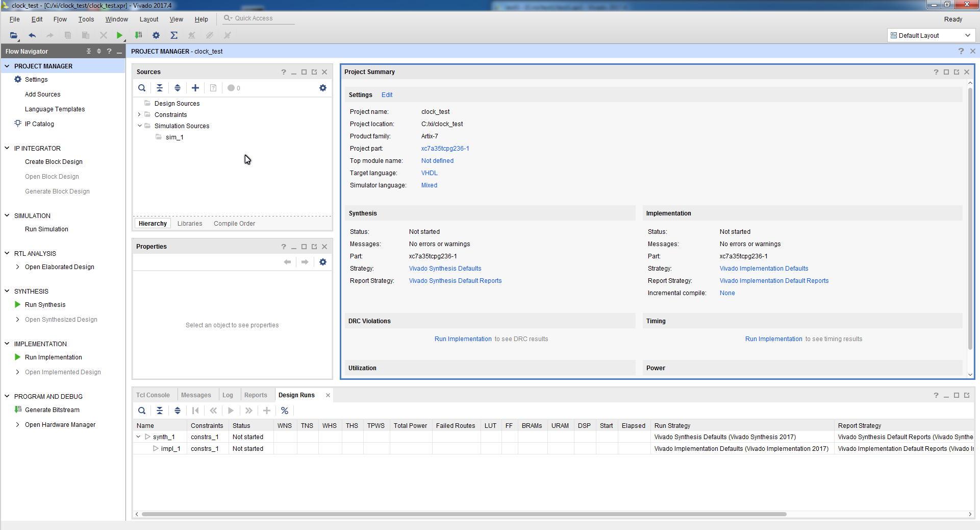Click the Sigma reports toolbar icon
Image resolution: width=980 pixels, height=530 pixels.
174,35
